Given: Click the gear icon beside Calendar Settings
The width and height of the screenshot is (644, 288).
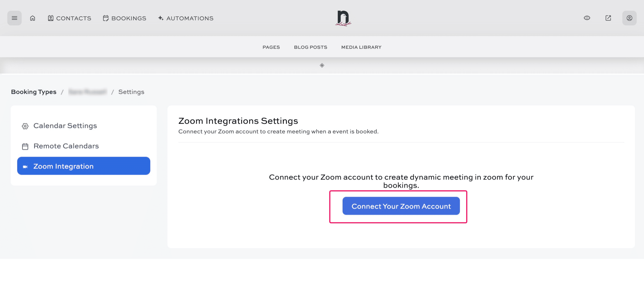Looking at the screenshot, I should (25, 126).
